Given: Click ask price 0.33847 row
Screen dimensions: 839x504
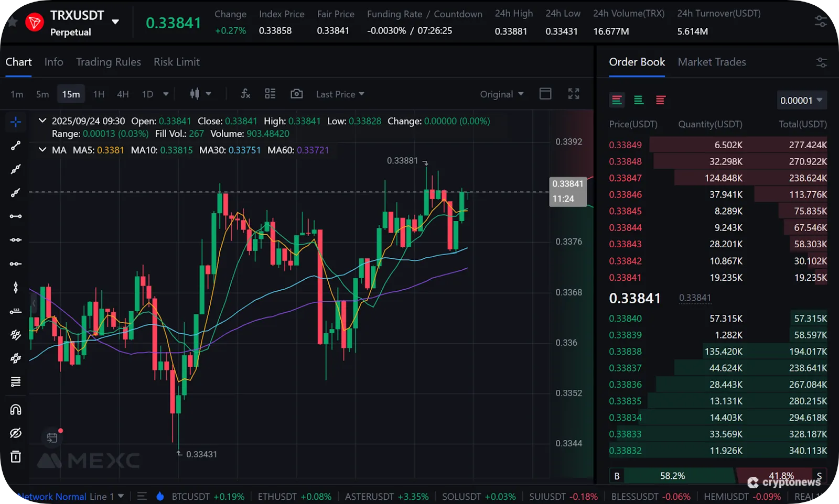Looking at the screenshot, I should click(718, 178).
